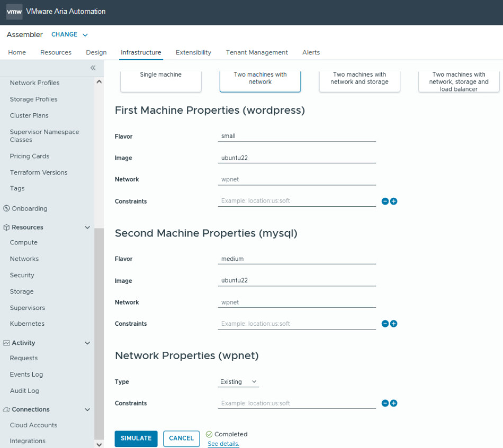Click the sidebar scroll down arrow
This screenshot has height=448, width=503.
99,444
